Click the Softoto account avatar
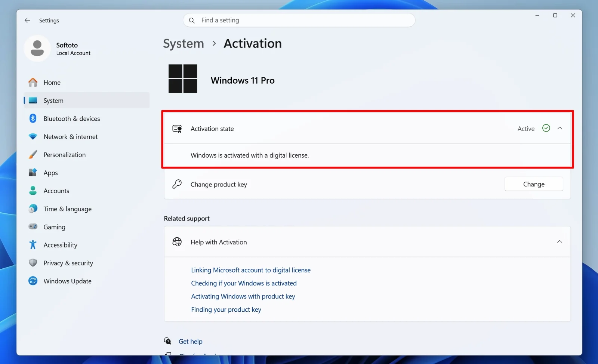Image resolution: width=598 pixels, height=364 pixels. pos(37,49)
